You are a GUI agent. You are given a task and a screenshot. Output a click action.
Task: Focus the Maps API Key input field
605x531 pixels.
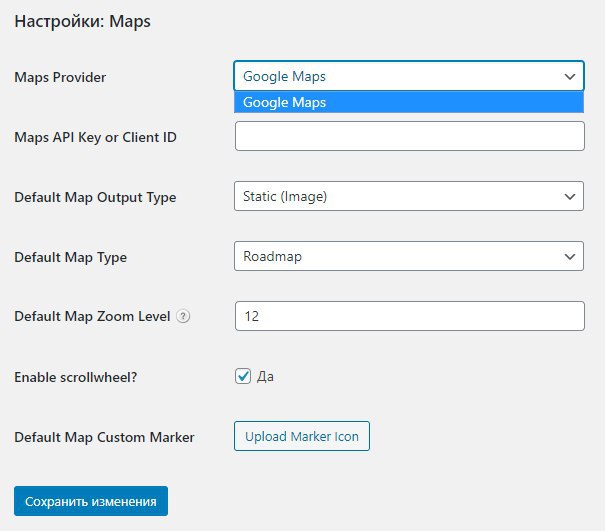click(410, 136)
